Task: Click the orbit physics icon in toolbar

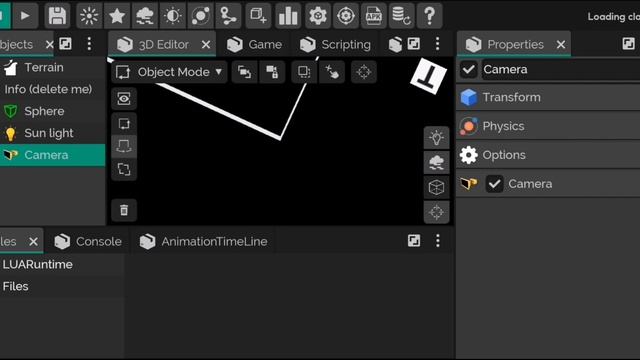Action: 200,16
